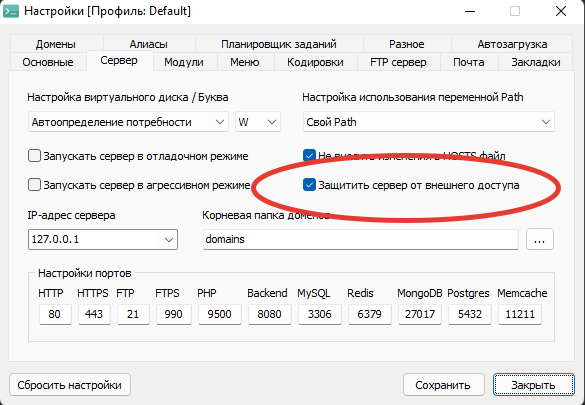The height and width of the screenshot is (405, 585).
Task: Expand the Автоопределение потребности dropdown
Action: (x=128, y=122)
